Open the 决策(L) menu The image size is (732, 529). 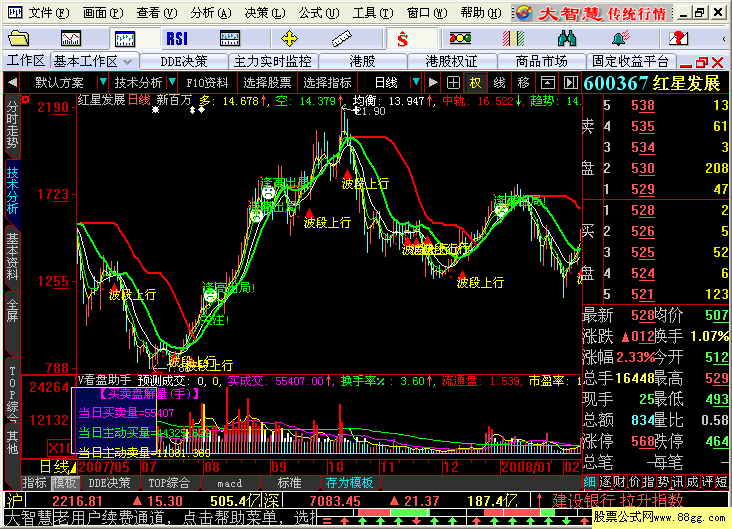[265, 13]
